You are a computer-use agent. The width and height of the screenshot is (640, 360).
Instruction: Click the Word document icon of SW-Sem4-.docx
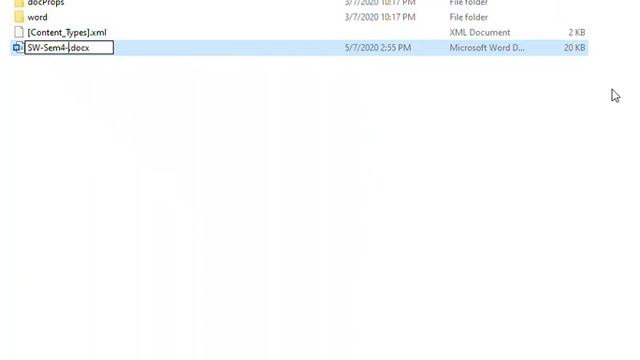[18, 47]
